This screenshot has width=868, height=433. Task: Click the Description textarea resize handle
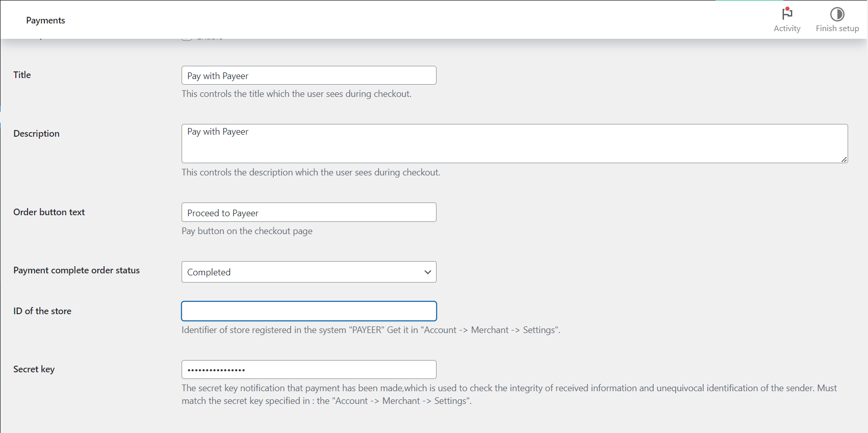[844, 160]
